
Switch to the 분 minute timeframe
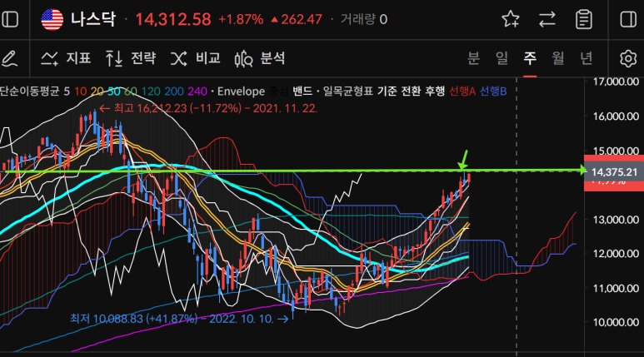pyautogui.click(x=473, y=58)
